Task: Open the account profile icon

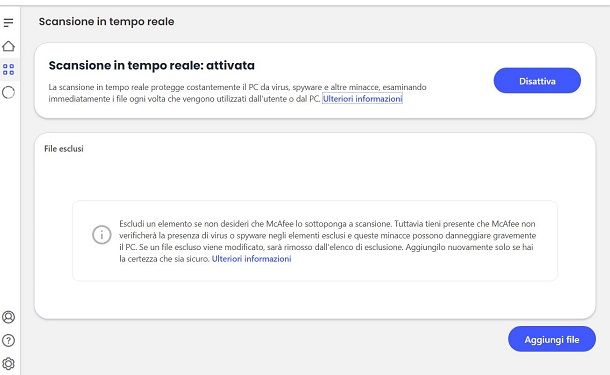Action: click(x=9, y=317)
